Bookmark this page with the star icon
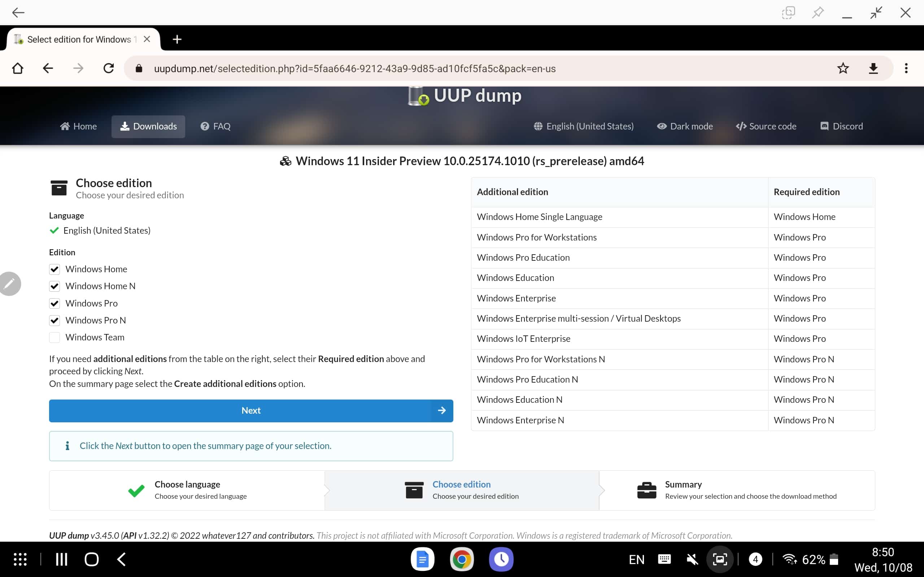This screenshot has width=924, height=577. 843,69
